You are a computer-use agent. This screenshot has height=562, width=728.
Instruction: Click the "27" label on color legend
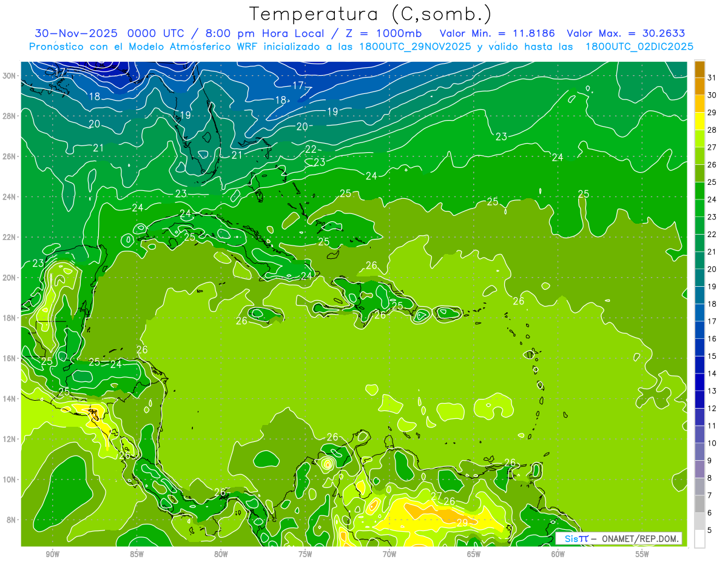coord(712,147)
